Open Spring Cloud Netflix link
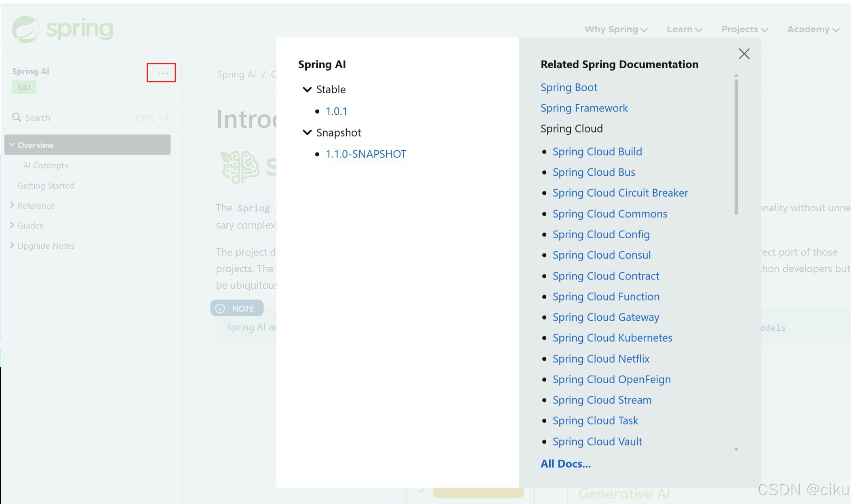Image resolution: width=851 pixels, height=504 pixels. (x=601, y=359)
